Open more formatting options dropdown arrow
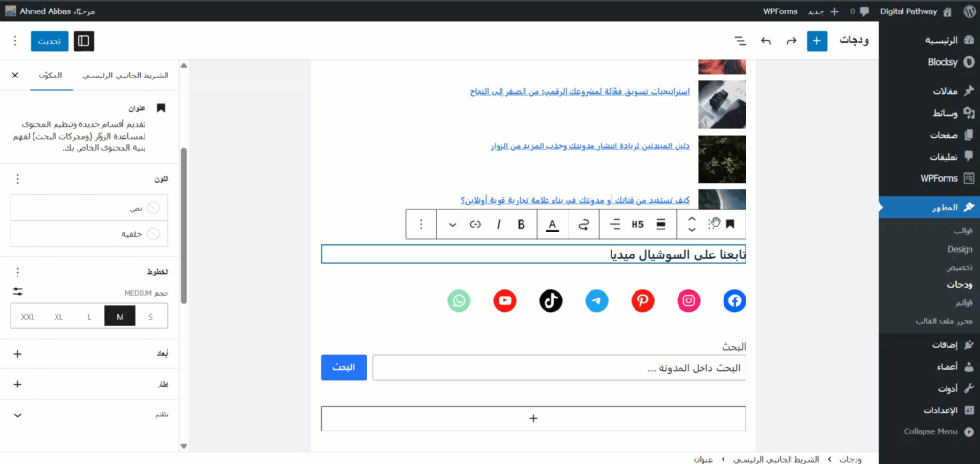The width and height of the screenshot is (980, 464). 452,224
